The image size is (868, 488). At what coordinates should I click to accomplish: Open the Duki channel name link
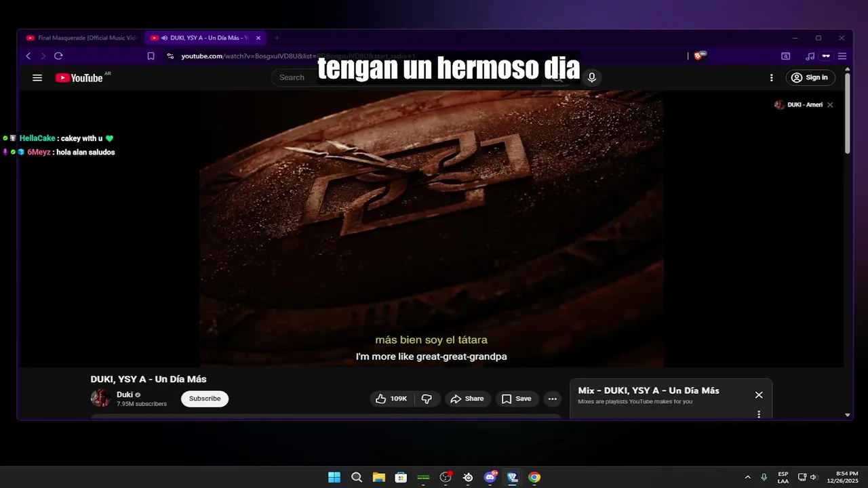tap(125, 394)
